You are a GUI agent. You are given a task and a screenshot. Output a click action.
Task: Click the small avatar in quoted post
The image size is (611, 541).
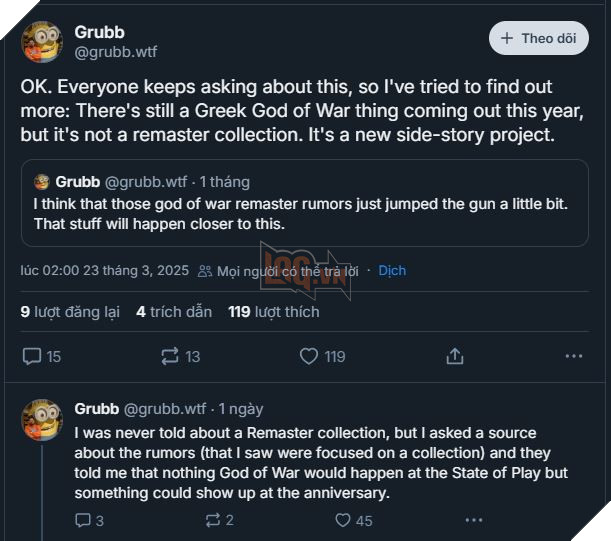pos(41,182)
